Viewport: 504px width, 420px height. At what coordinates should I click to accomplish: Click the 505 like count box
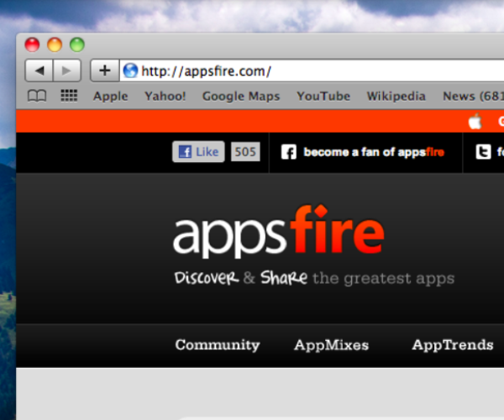tap(245, 152)
